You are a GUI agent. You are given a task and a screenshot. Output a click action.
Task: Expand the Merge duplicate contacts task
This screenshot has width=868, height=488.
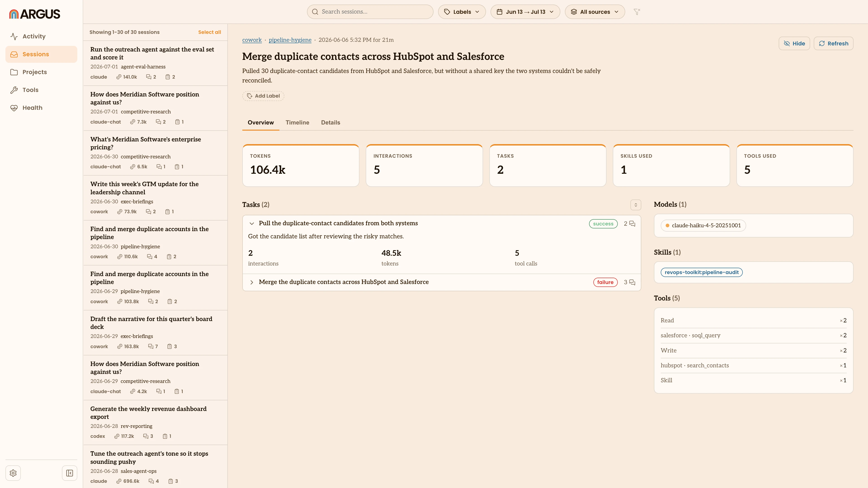251,282
